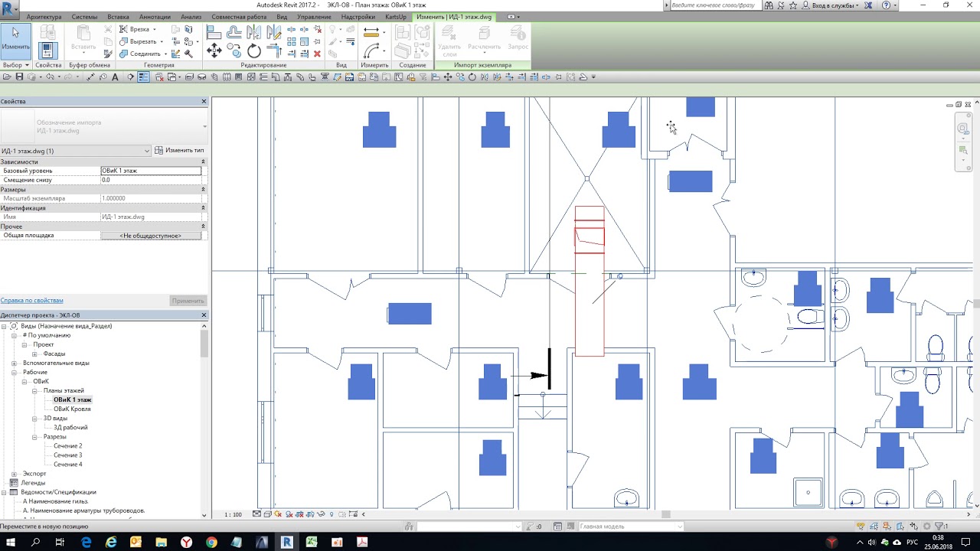Click the Базовый уровень value field
The height and width of the screenshot is (551, 980).
pyautogui.click(x=151, y=171)
